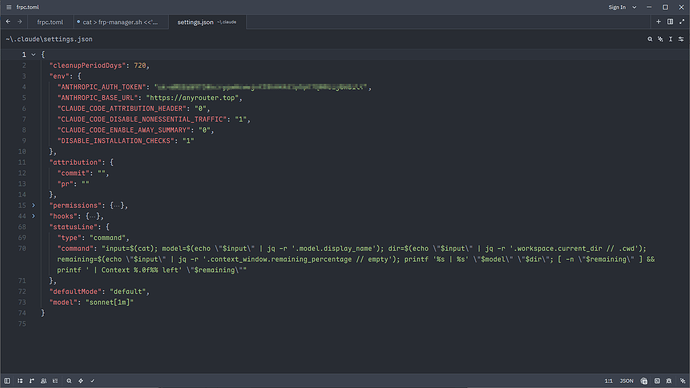Open the agent panel sparkle icon
The width and height of the screenshot is (690, 388).
point(682,381)
